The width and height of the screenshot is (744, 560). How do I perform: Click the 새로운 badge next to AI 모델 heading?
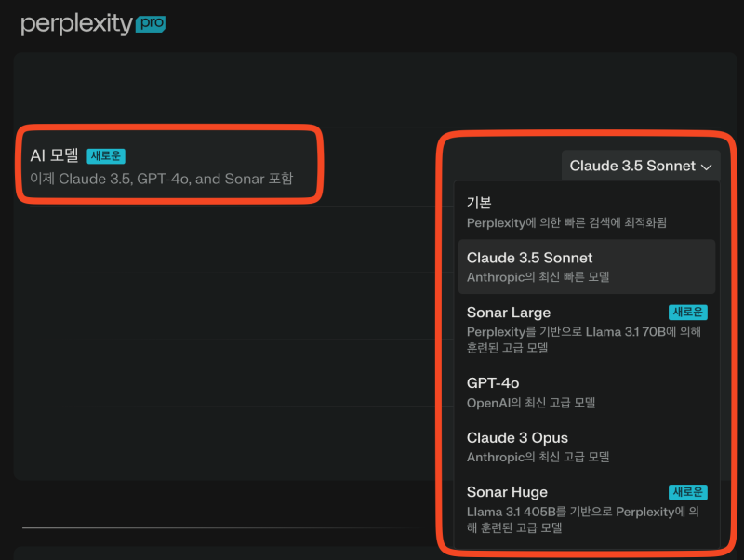105,155
